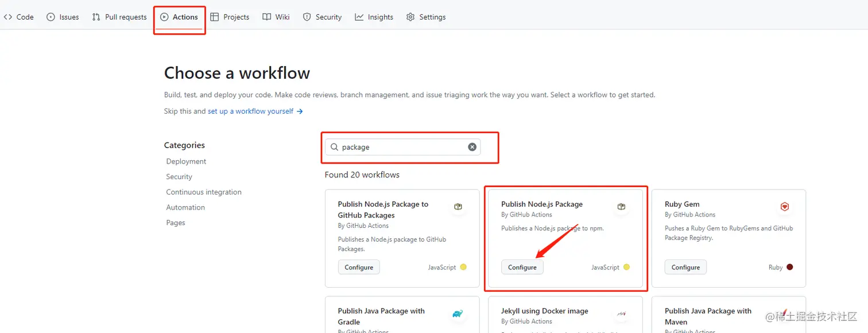Screen dimensions: 868x333
Task: Select the Security category in sidebar
Action: [179, 177]
